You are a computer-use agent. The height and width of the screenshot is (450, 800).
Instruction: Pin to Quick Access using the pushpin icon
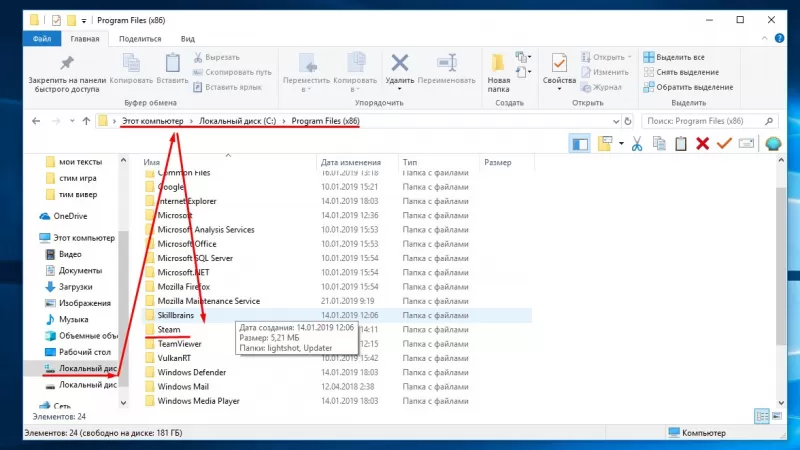tap(67, 64)
